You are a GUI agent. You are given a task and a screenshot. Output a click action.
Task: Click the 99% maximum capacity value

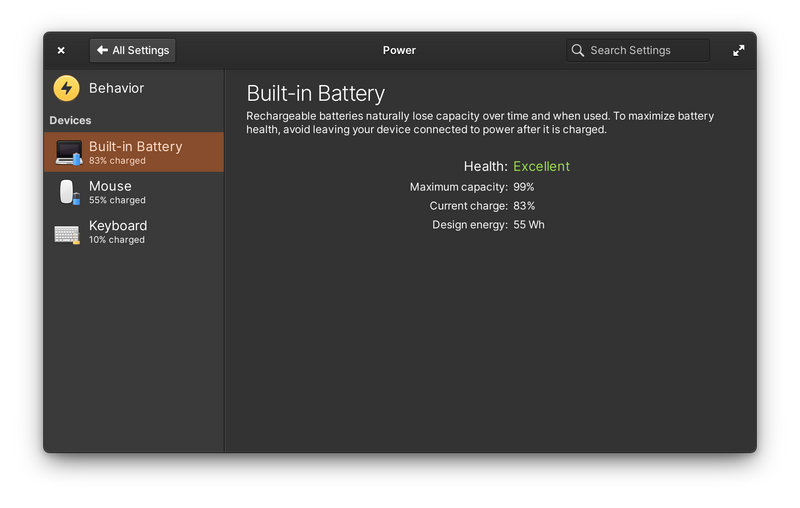pos(523,187)
